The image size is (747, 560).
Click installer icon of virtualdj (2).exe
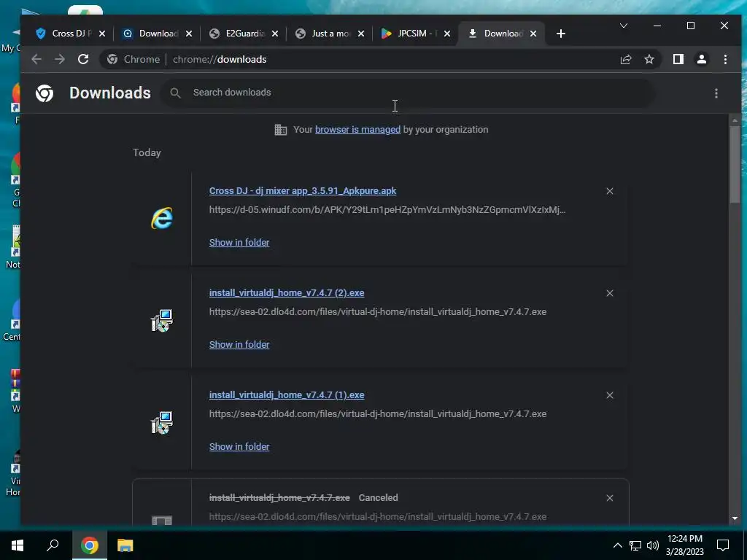[162, 321]
